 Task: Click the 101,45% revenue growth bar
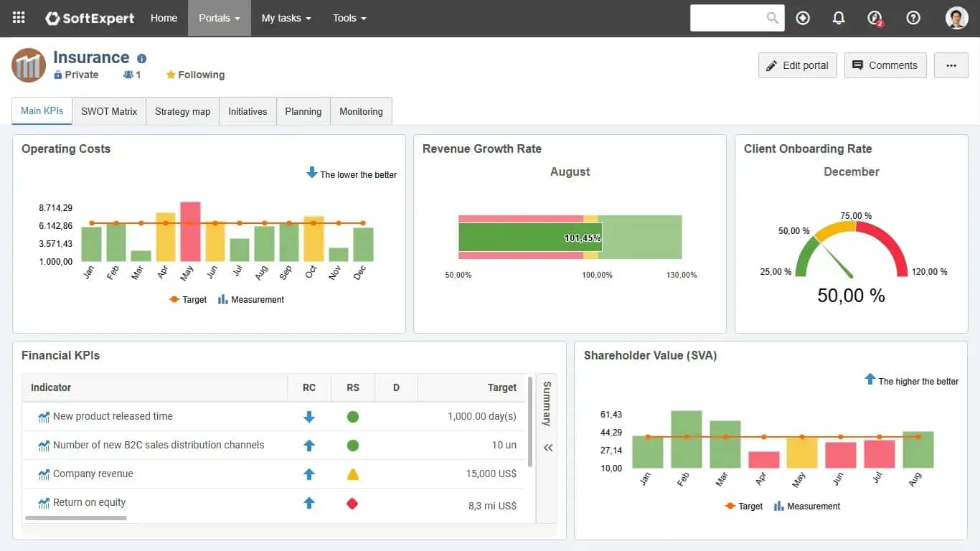(x=530, y=237)
